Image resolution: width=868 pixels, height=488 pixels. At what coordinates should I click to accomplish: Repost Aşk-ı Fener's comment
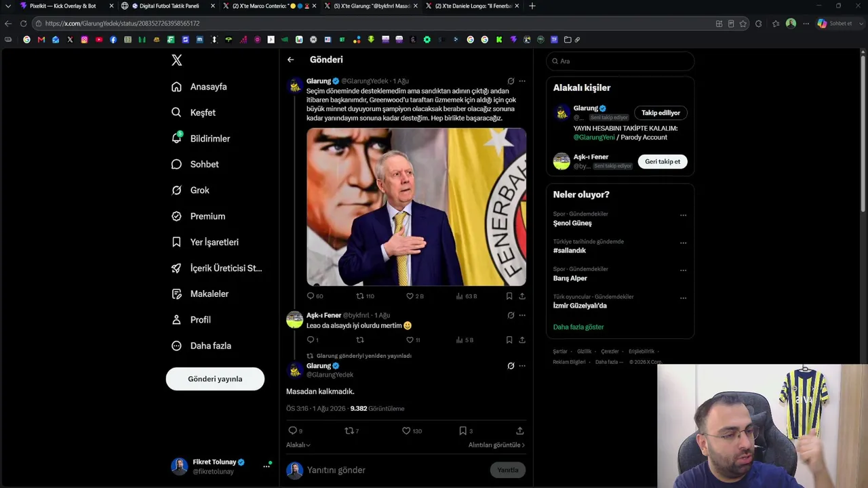360,340
